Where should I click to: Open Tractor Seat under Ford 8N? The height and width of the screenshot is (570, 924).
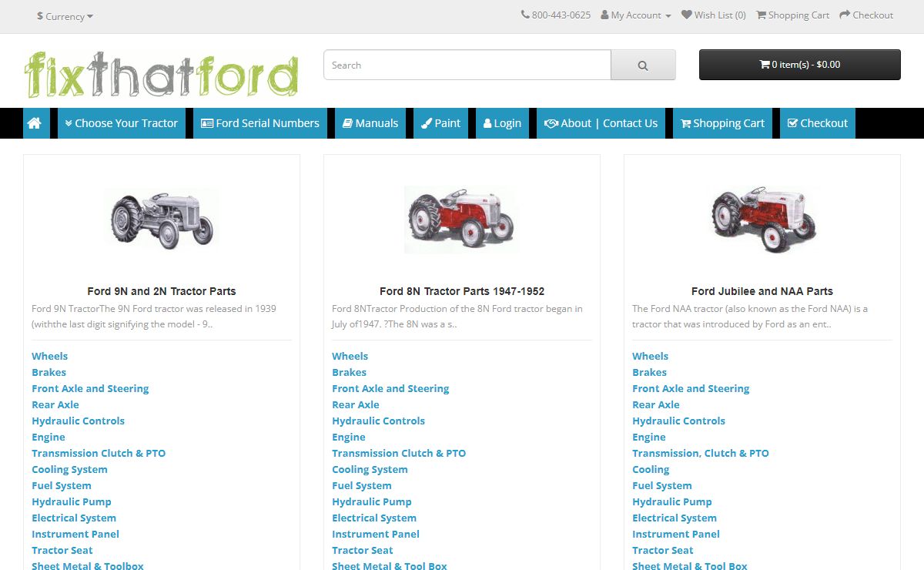pyautogui.click(x=363, y=550)
